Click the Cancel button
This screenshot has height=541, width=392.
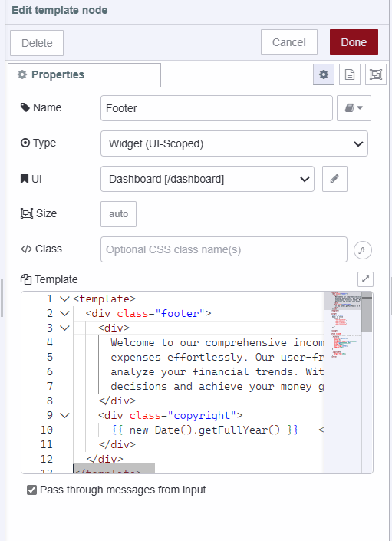(x=289, y=42)
